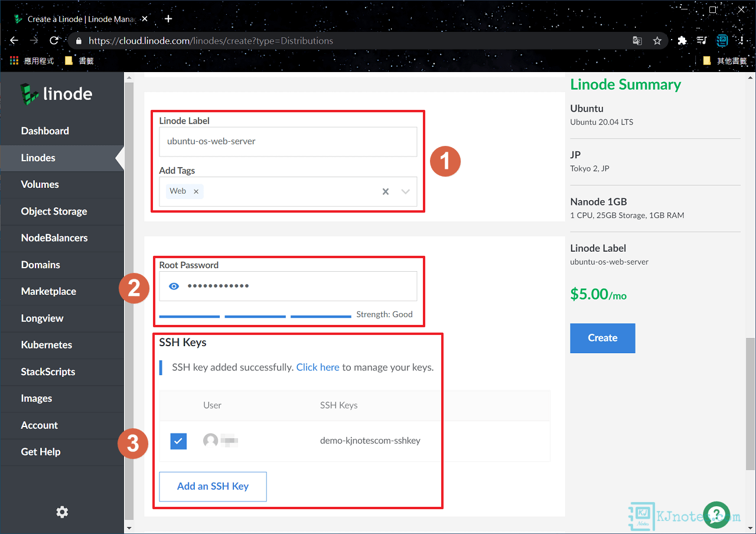The width and height of the screenshot is (756, 534).
Task: Click the site lock icon in address bar
Action: 79,41
